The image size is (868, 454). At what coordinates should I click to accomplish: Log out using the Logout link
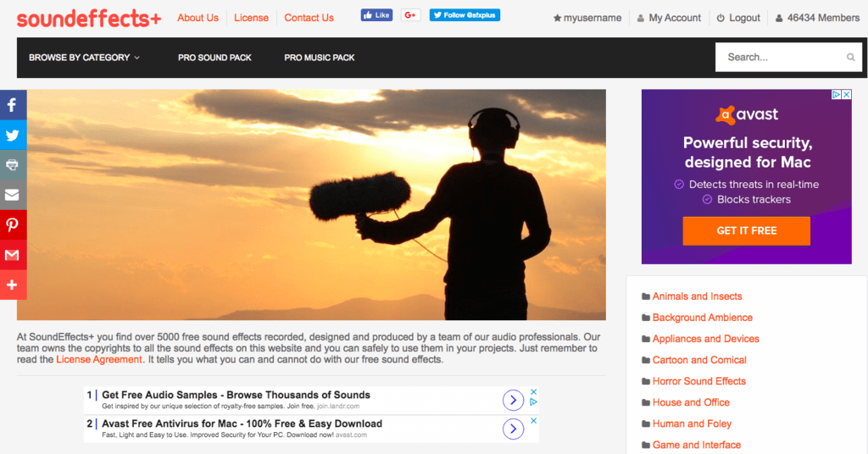point(738,18)
